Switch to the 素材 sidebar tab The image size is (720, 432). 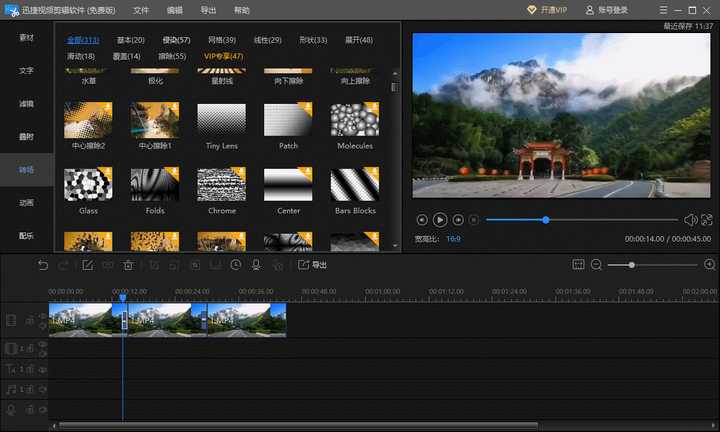[26, 38]
